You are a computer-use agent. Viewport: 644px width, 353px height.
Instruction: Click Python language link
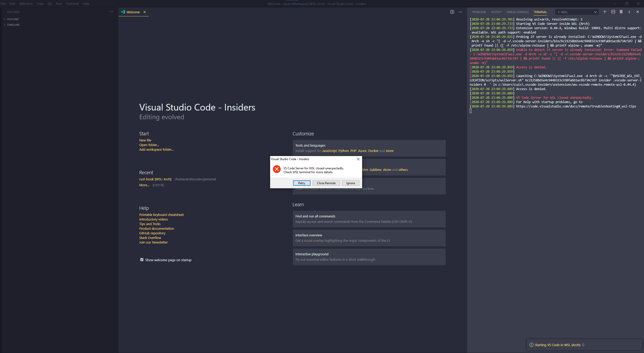pyautogui.click(x=343, y=151)
